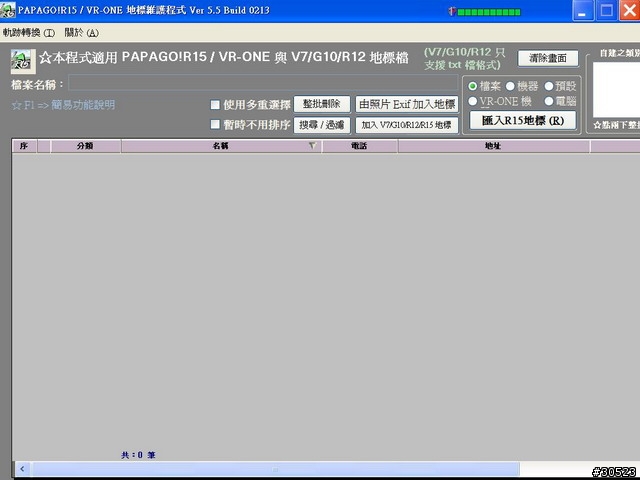Click 加入 V7/G10/R12/R15 地標 button
The width and height of the screenshot is (640, 480).
tap(407, 125)
